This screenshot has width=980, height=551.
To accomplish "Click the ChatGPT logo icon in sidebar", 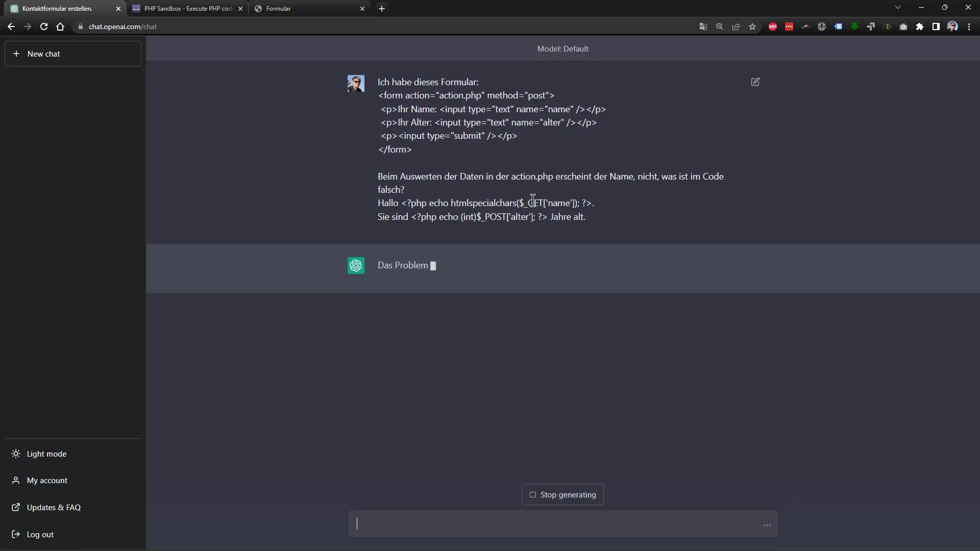I will [x=355, y=265].
